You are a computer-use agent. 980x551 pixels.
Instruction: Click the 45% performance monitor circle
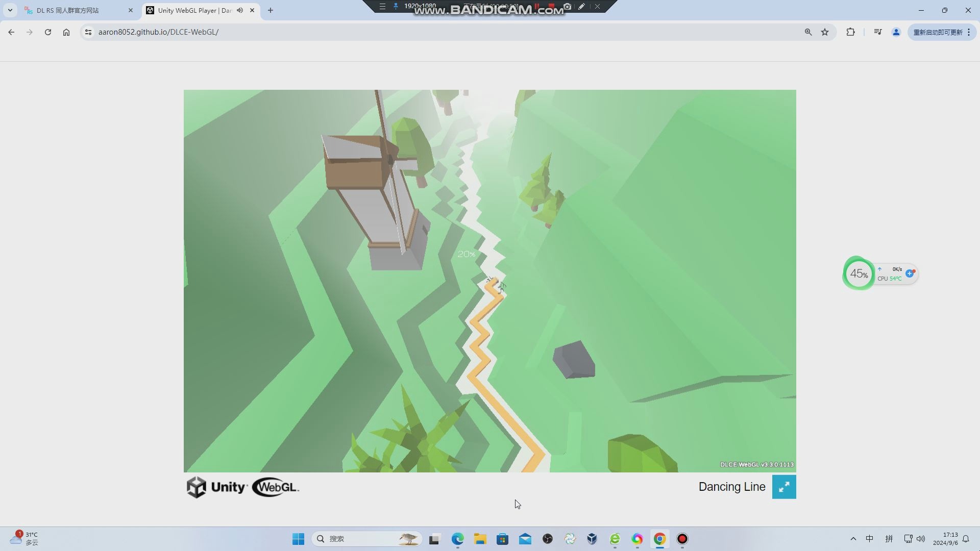point(859,274)
